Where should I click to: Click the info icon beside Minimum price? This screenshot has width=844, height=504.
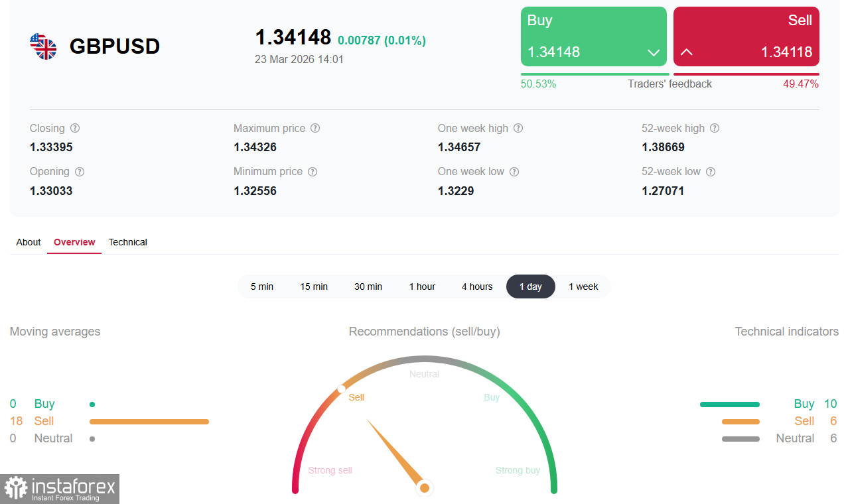(x=313, y=172)
